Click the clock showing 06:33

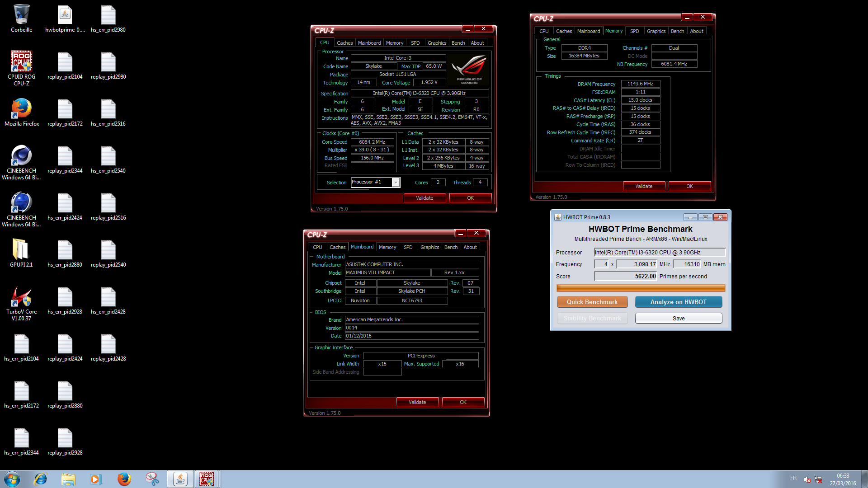click(843, 476)
